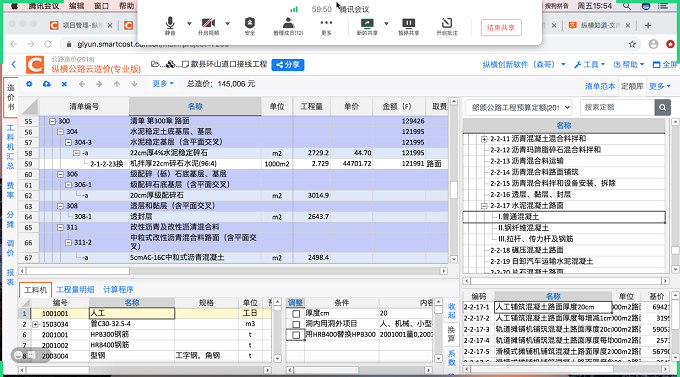Screen dimensions: 680x377
Task: Click the blue 分享 share button
Action: coord(288,65)
